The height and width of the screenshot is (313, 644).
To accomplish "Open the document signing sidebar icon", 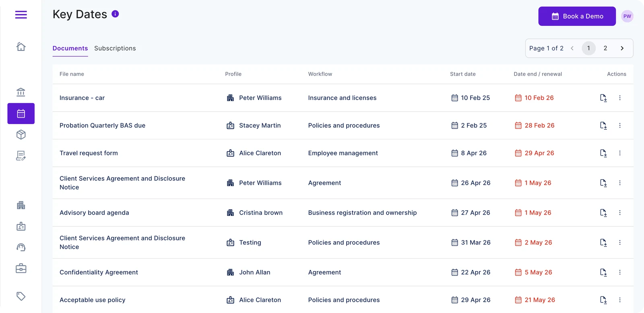I will 21,155.
